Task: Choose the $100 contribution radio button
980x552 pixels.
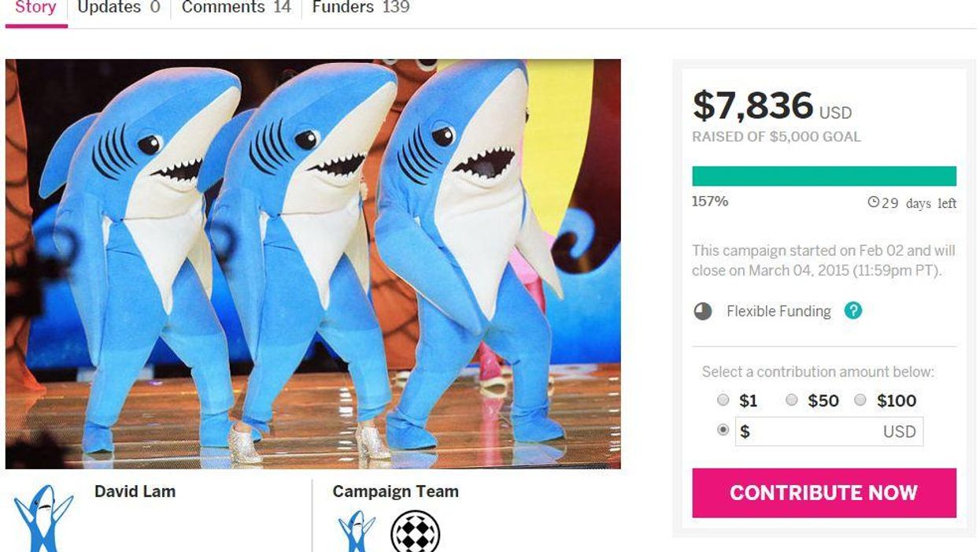Action: [x=860, y=400]
